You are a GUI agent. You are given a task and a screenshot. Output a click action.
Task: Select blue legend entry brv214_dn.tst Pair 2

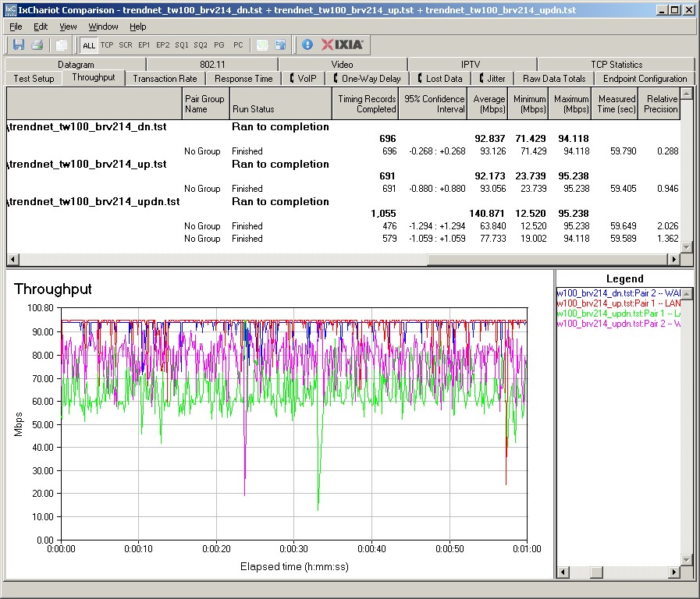(x=619, y=293)
